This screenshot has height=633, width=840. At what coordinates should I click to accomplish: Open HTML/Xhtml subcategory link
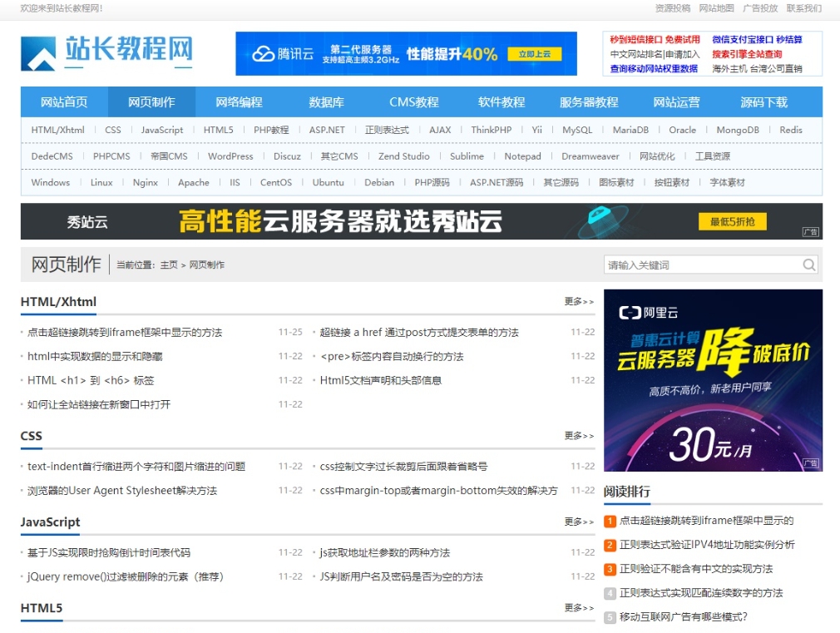pos(58,130)
